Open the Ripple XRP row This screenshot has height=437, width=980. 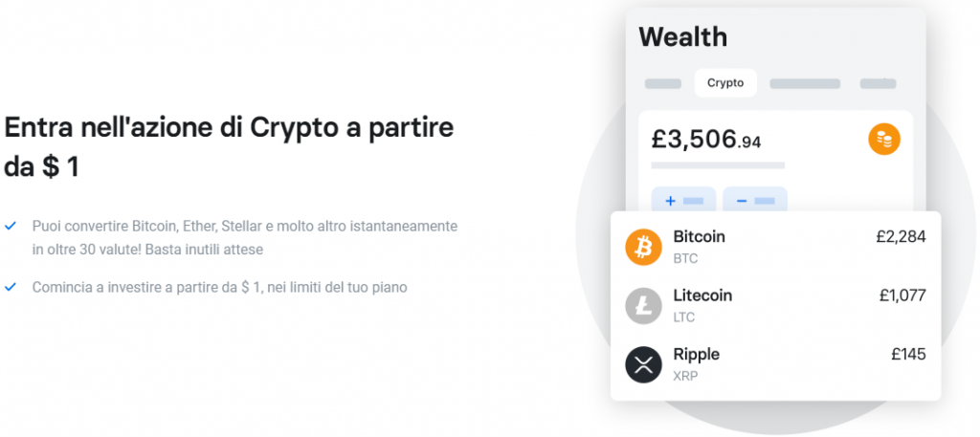tap(775, 364)
